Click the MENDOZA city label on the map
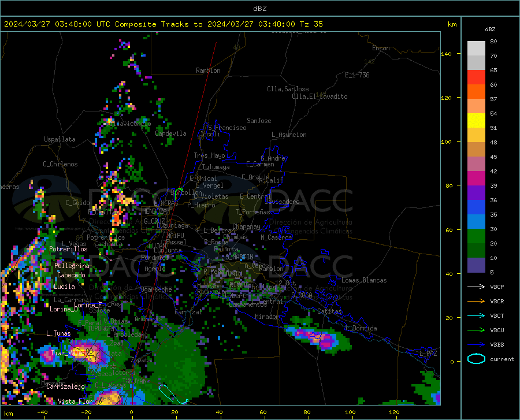520x420 pixels. pos(154,211)
